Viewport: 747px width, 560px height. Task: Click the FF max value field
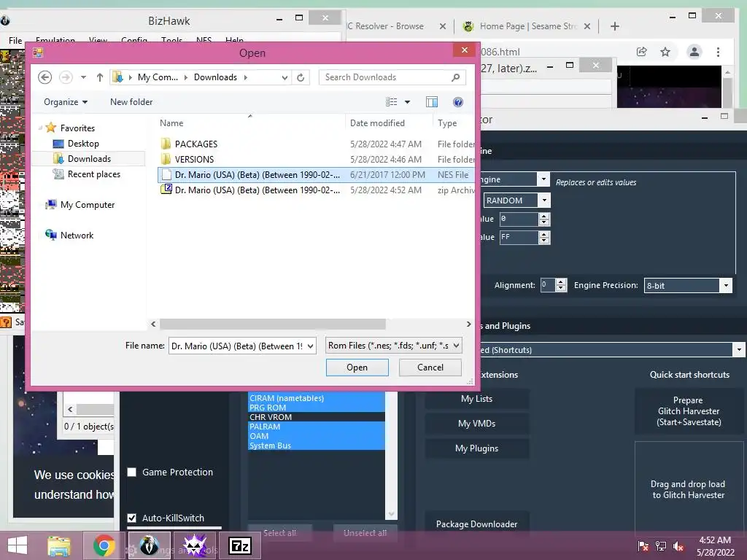[x=519, y=237]
